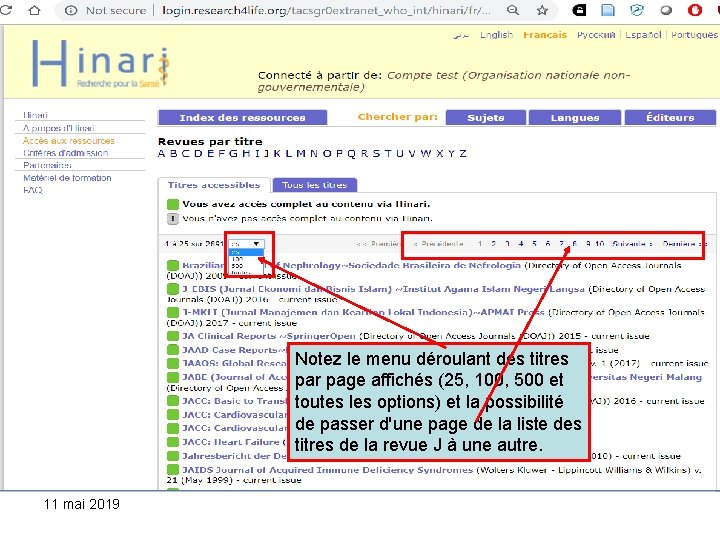Open J-EBIS Jurnal Ekonomi dan Bisnis Islam

click(383, 289)
